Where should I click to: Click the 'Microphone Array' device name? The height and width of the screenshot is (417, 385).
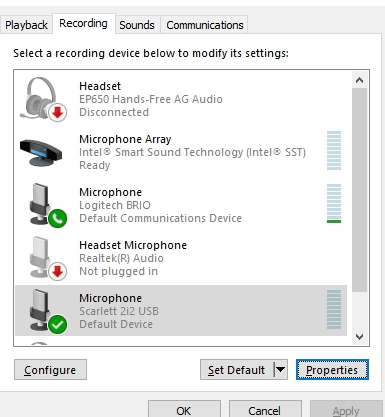click(125, 139)
